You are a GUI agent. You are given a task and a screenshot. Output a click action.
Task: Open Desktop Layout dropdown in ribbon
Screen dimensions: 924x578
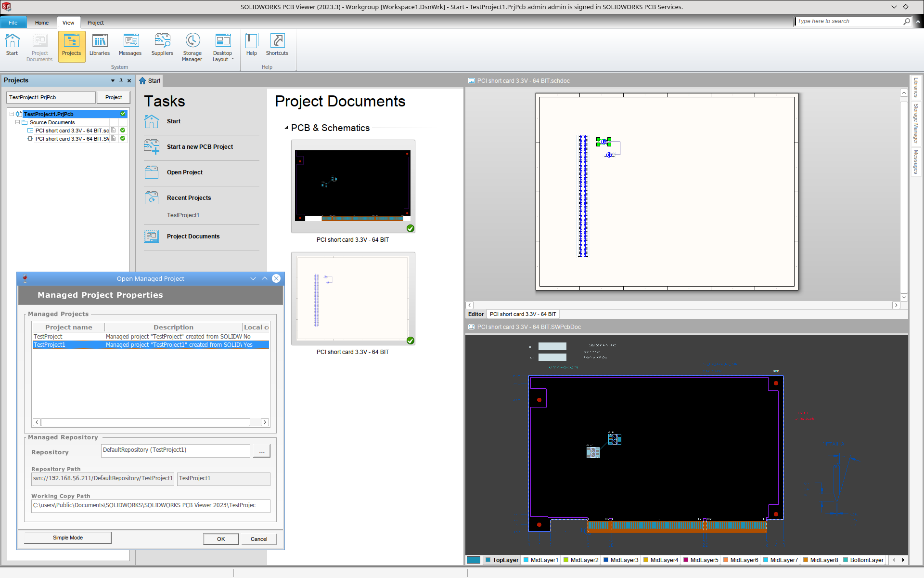(x=223, y=47)
